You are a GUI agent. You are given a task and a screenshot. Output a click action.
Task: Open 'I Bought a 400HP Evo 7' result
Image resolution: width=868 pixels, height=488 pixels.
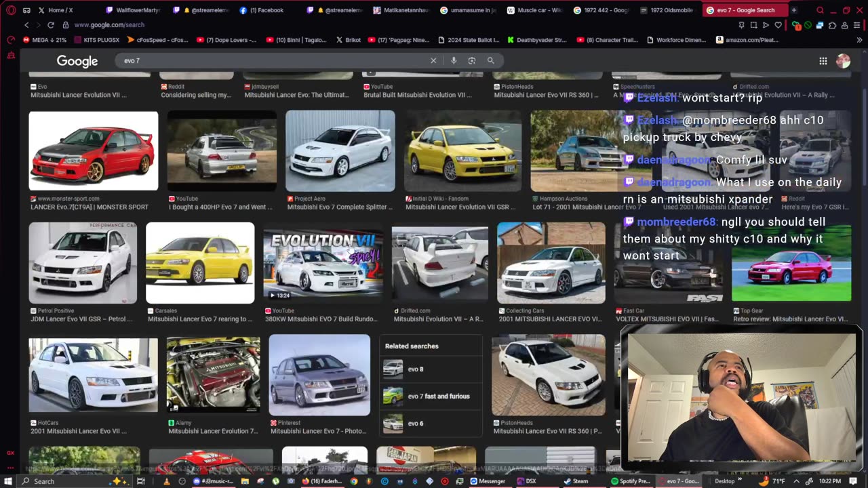tap(220, 207)
